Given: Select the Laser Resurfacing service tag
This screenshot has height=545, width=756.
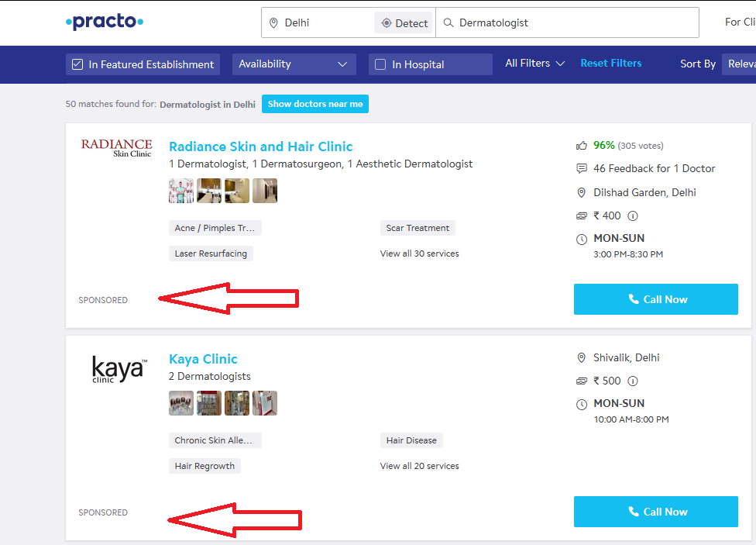Looking at the screenshot, I should [211, 254].
